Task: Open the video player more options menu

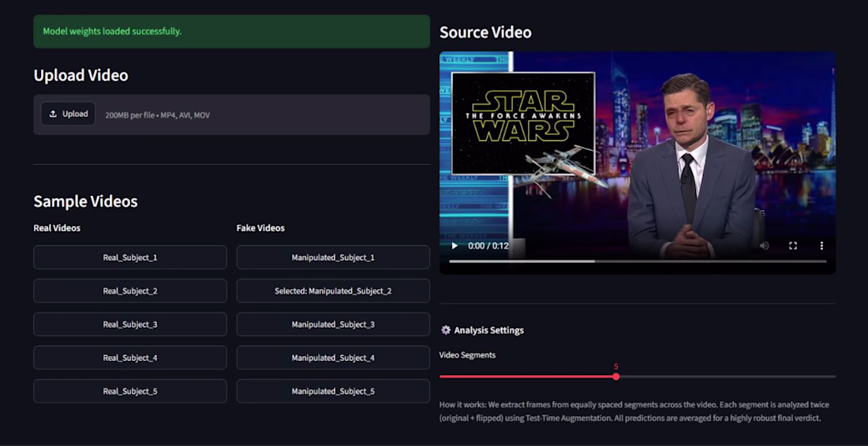Action: tap(821, 245)
